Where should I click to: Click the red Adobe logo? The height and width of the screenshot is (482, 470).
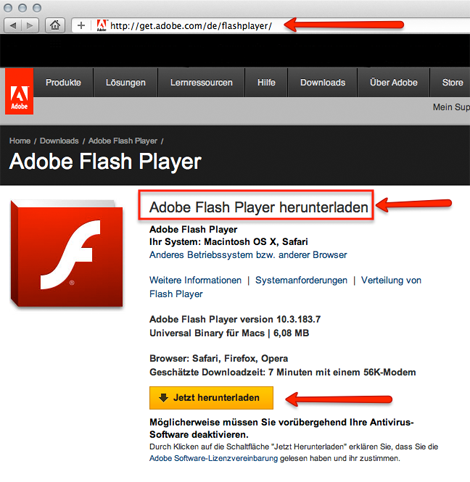19,91
